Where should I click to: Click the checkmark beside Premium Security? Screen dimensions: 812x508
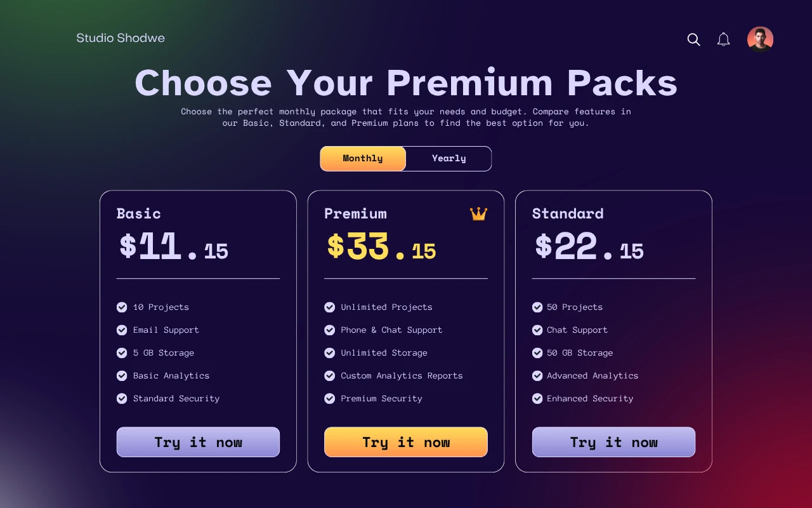(329, 399)
